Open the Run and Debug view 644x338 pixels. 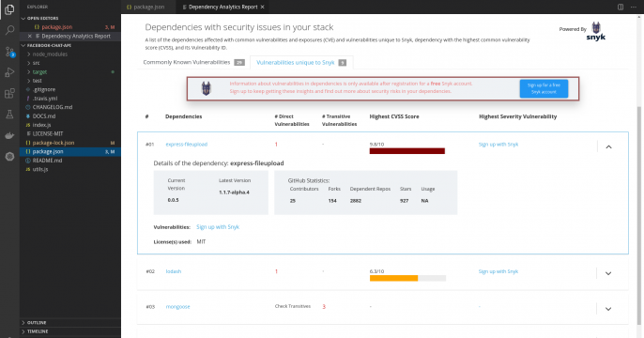click(9, 72)
